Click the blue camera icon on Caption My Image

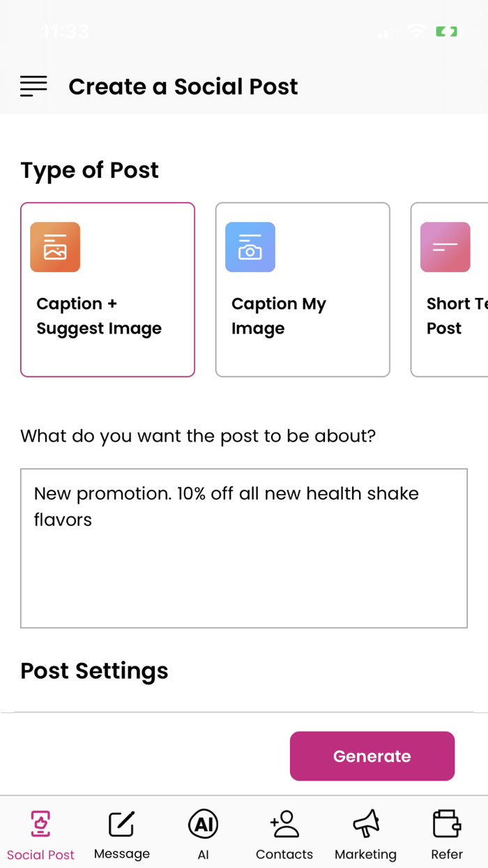[250, 246]
